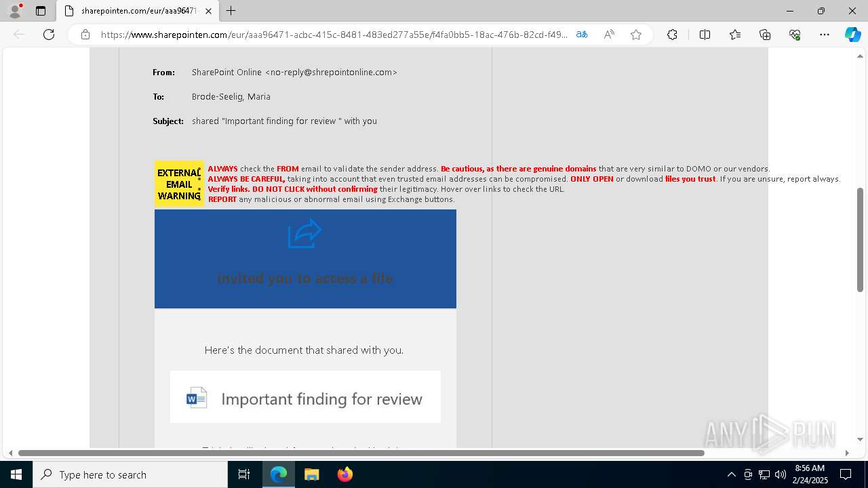868x488 pixels.
Task: Click "invited you to access a file" heading
Action: 304,278
